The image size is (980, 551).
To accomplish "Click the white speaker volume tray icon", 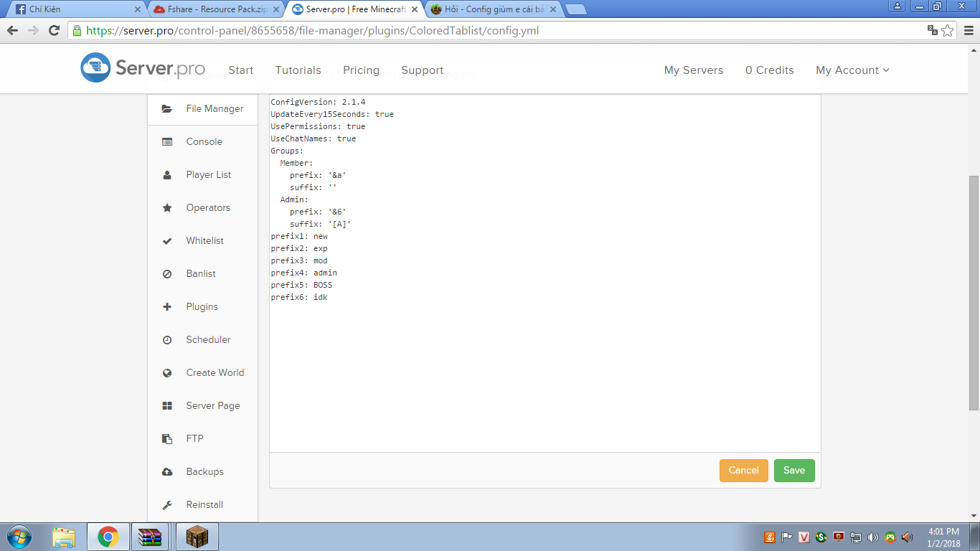I will tap(873, 537).
